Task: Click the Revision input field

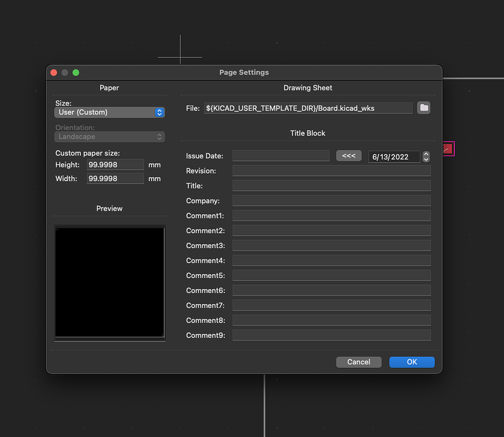Action: (331, 170)
